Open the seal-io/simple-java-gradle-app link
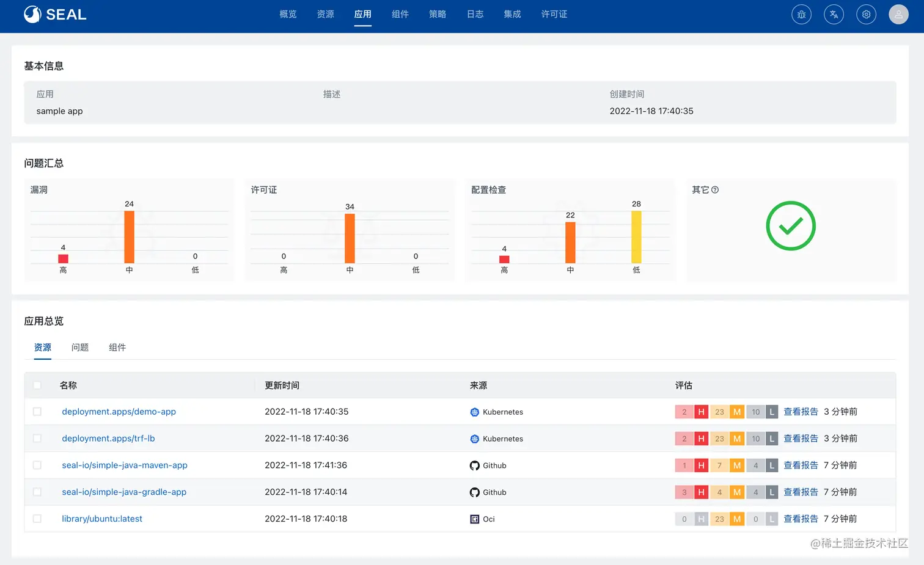 click(124, 492)
